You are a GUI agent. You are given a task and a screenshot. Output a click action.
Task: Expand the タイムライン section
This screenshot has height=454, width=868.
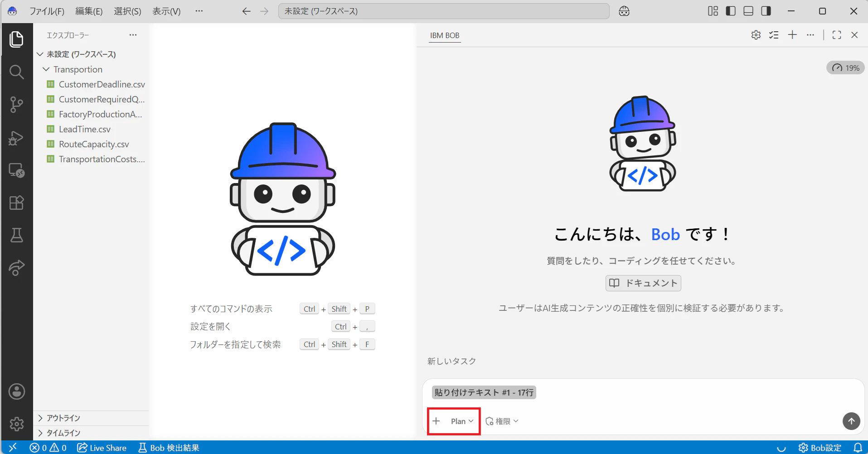(91, 433)
